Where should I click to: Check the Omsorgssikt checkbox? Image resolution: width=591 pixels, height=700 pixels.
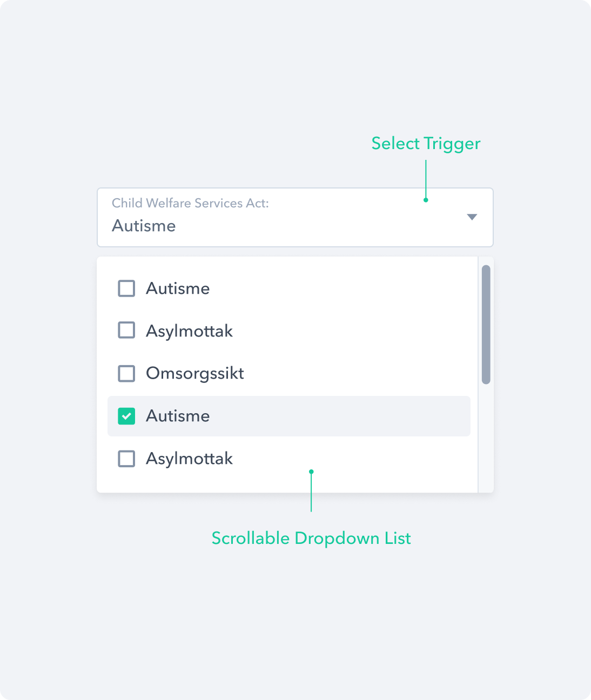126,373
